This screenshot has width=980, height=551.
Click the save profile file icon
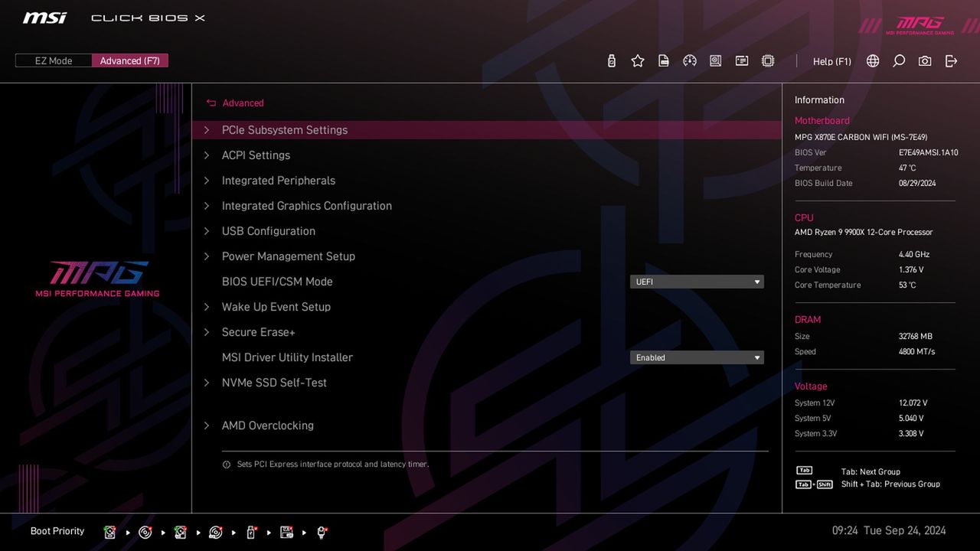[664, 61]
